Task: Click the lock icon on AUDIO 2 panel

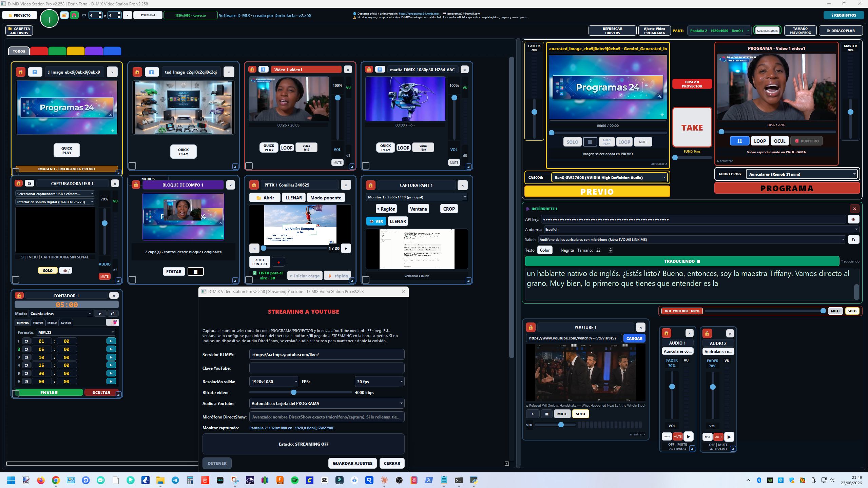Action: click(x=707, y=333)
